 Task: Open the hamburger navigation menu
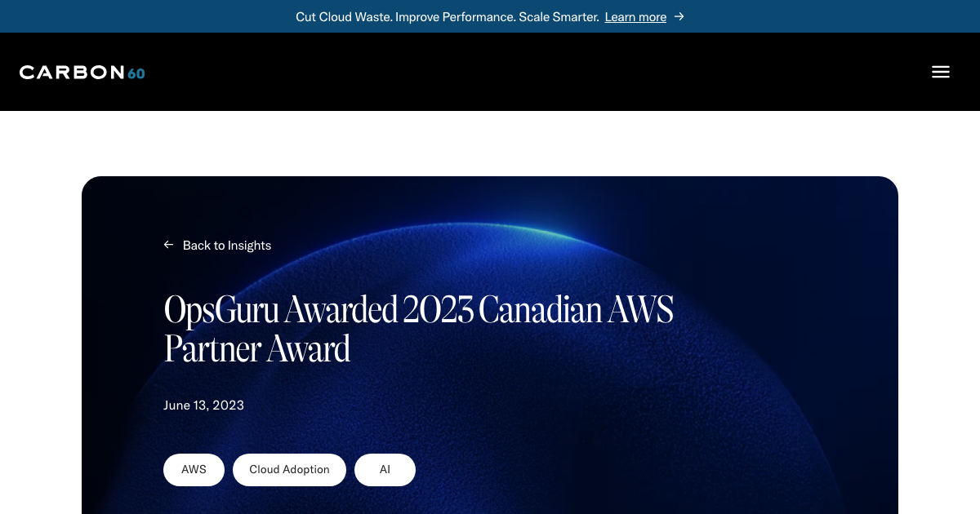(x=941, y=72)
